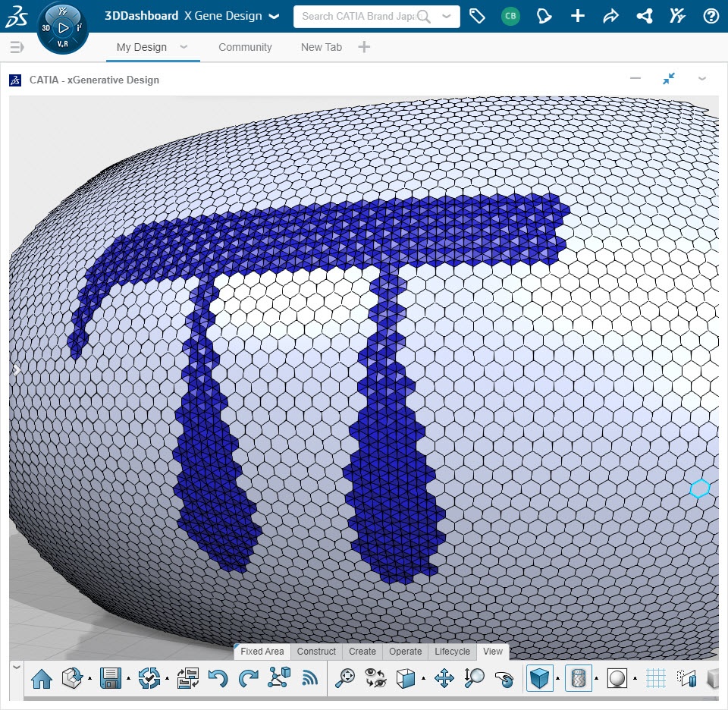Open the 3DEXPERIENCE compass play button
Viewport: 728px width, 710px height.
click(x=63, y=28)
